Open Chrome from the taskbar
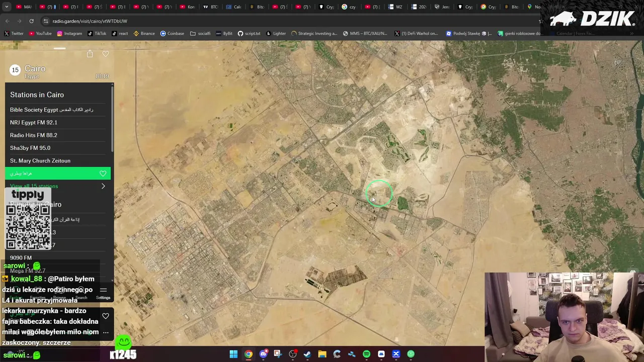This screenshot has width=644, height=362. (249, 354)
